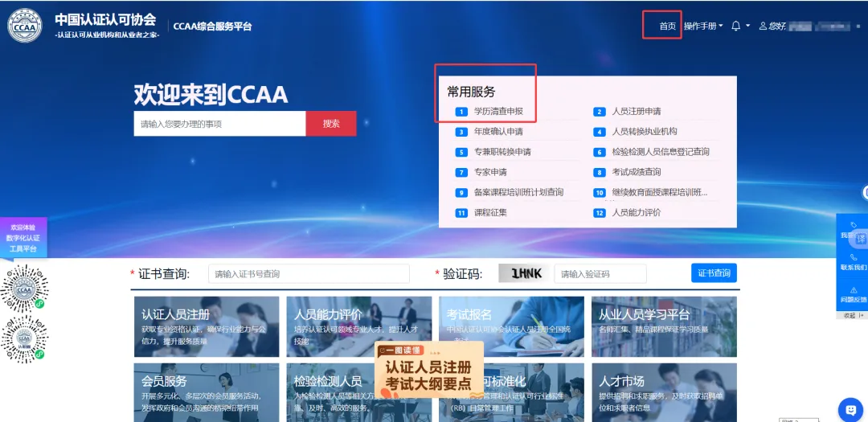Open the 认证人员注册 card
Image resolution: width=868 pixels, height=422 pixels.
click(207, 326)
